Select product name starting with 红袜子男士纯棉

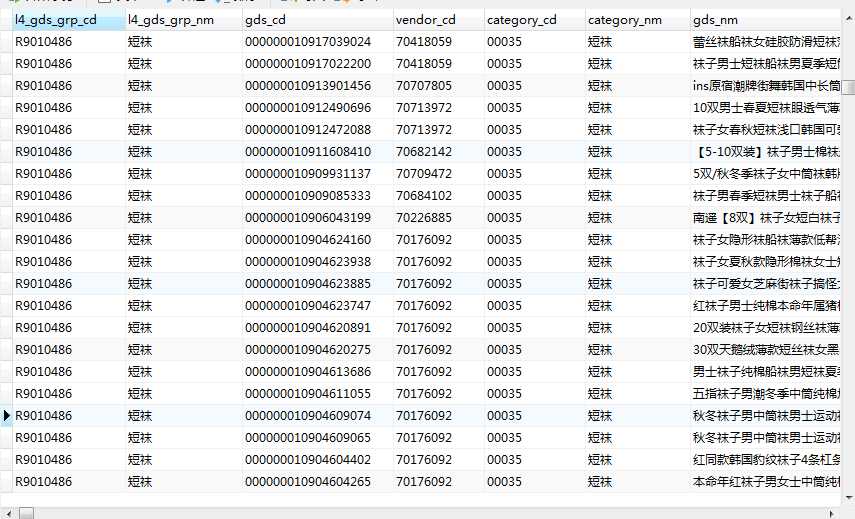click(x=766, y=306)
